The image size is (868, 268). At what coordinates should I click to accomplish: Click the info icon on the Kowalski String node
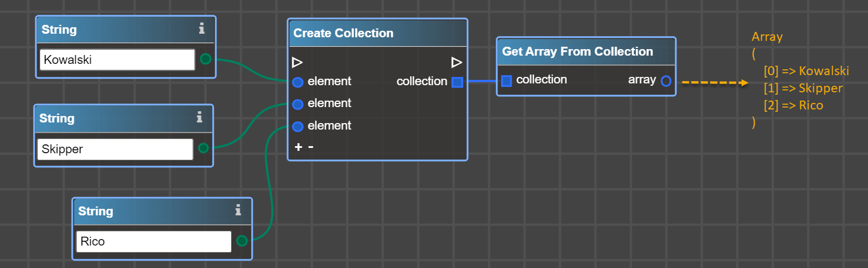pyautogui.click(x=201, y=29)
